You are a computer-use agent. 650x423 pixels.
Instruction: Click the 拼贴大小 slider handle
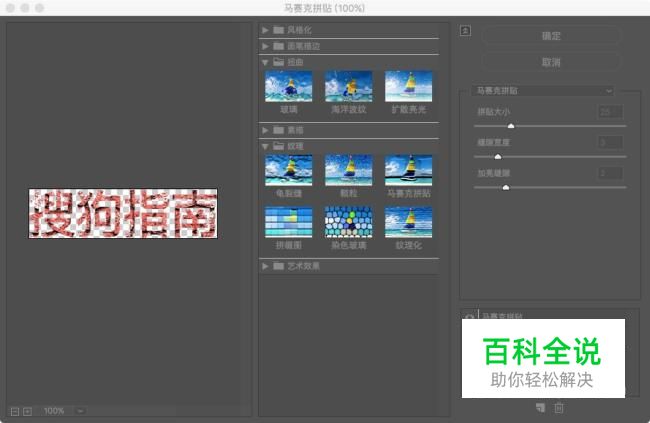click(511, 126)
